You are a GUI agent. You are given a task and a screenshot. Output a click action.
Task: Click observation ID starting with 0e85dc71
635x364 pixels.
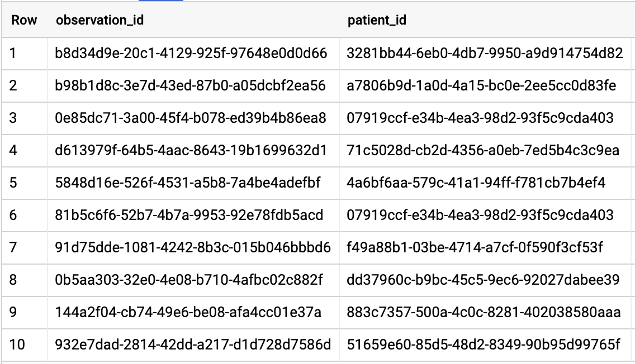191,118
